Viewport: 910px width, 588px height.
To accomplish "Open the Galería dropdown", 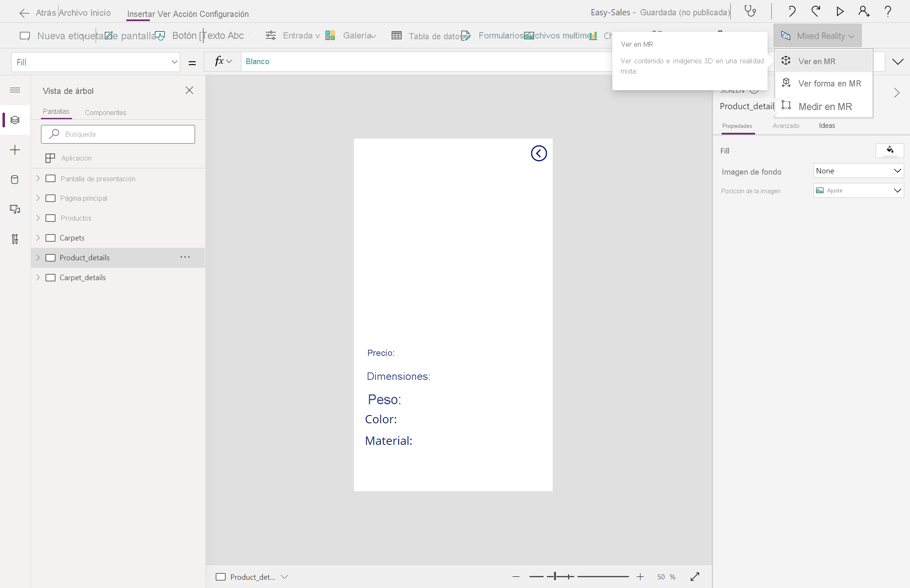I will (x=351, y=36).
